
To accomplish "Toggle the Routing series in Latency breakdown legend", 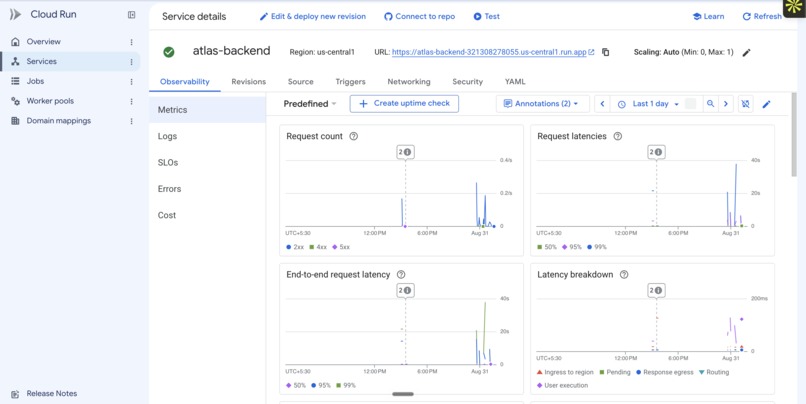I will [x=713, y=372].
